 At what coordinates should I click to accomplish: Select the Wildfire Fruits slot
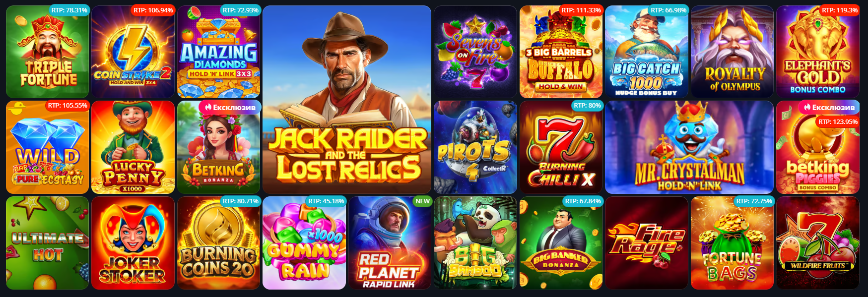point(818,243)
